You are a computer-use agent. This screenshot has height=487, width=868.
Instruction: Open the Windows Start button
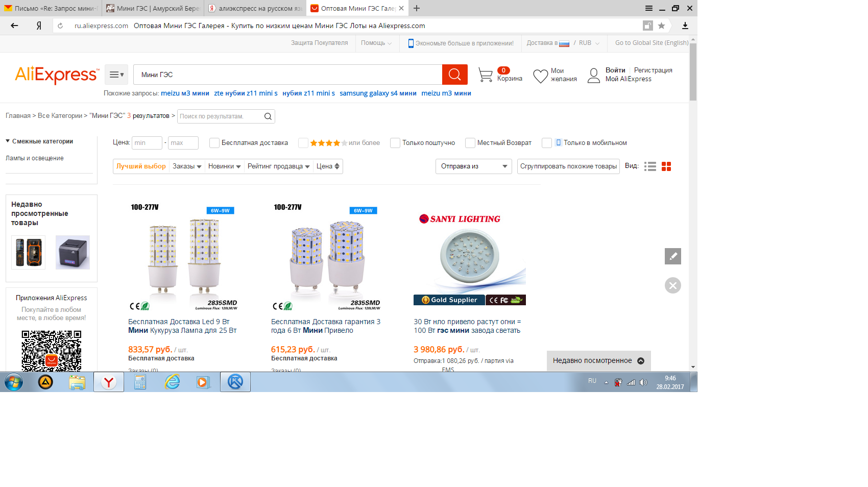(14, 382)
